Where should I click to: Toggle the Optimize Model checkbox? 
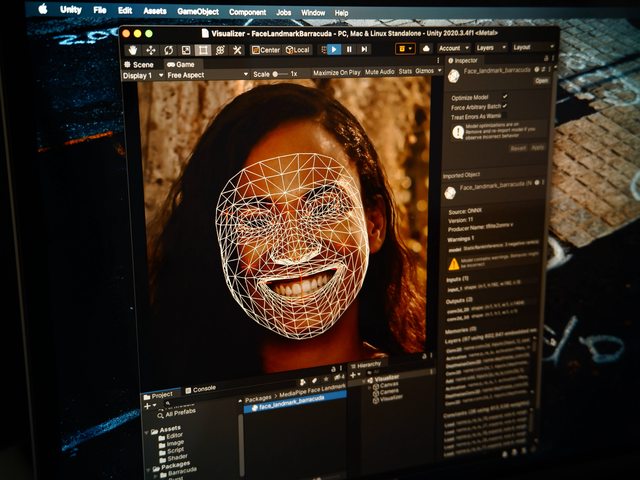[x=505, y=96]
